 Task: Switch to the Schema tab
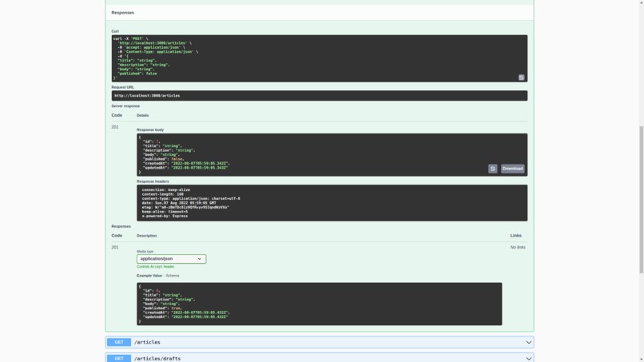click(x=172, y=276)
